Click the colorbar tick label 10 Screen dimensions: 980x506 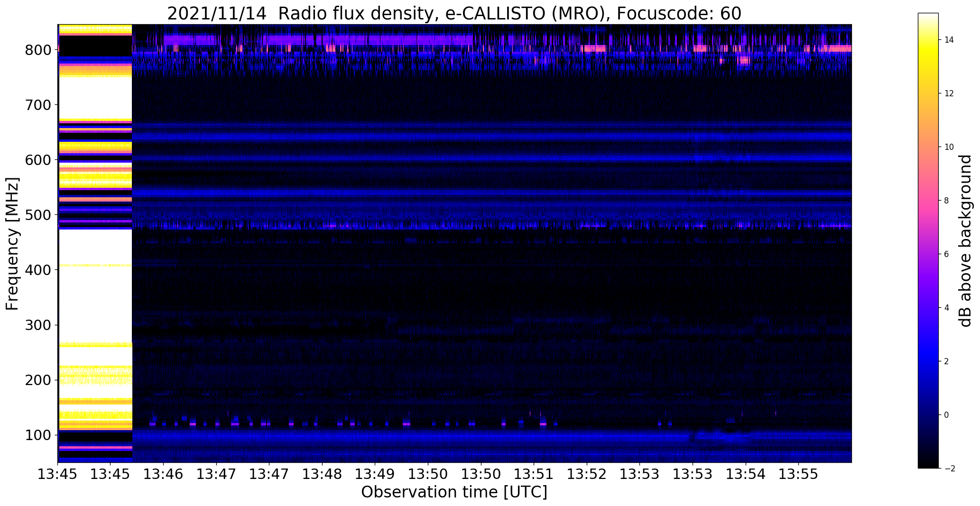tap(949, 147)
